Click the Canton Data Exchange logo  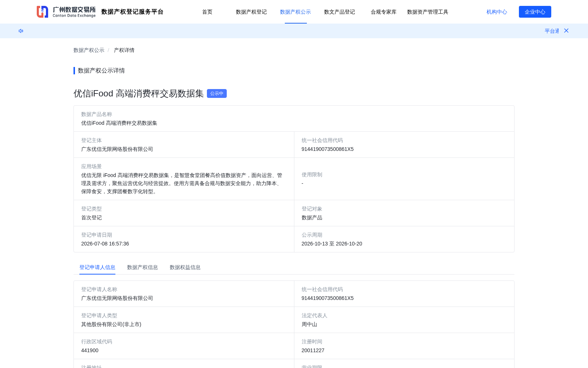[66, 12]
